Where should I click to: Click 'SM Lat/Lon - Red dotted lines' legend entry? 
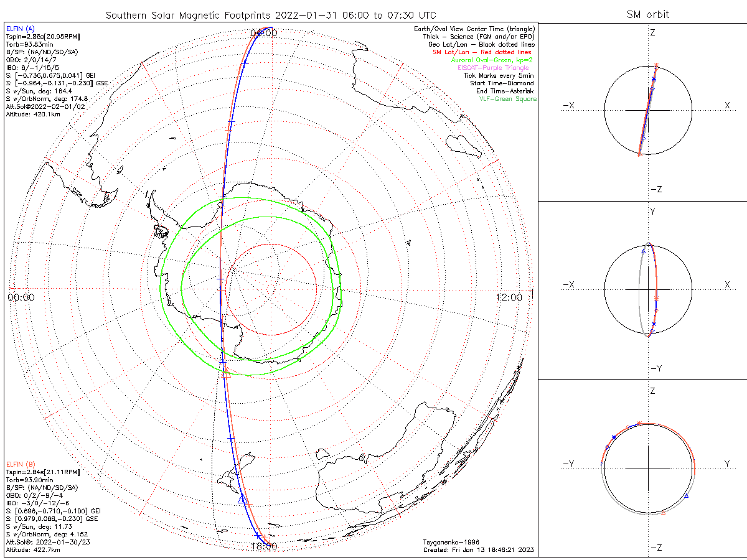[x=484, y=52]
